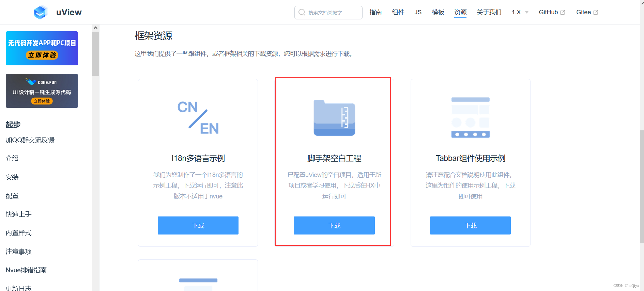The image size is (644, 291).
Task: Click the Gitee external link icon
Action: click(x=596, y=12)
